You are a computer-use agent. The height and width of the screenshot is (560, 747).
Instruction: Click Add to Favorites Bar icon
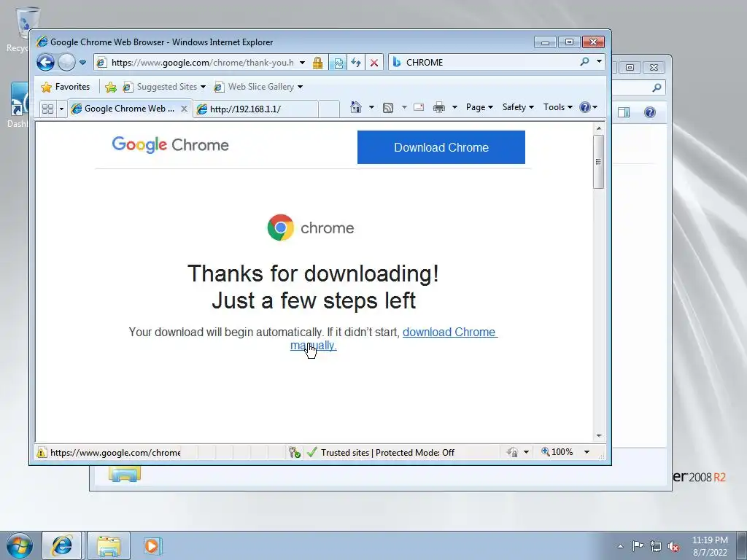(x=111, y=87)
